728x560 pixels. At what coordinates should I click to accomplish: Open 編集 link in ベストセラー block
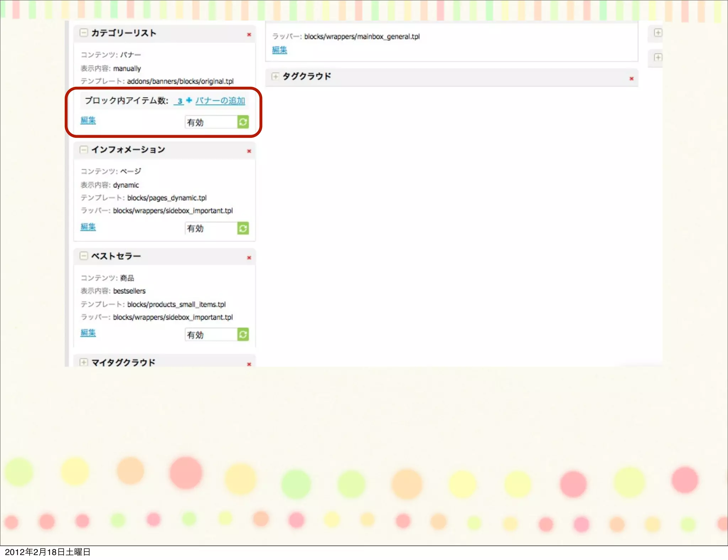coord(88,333)
